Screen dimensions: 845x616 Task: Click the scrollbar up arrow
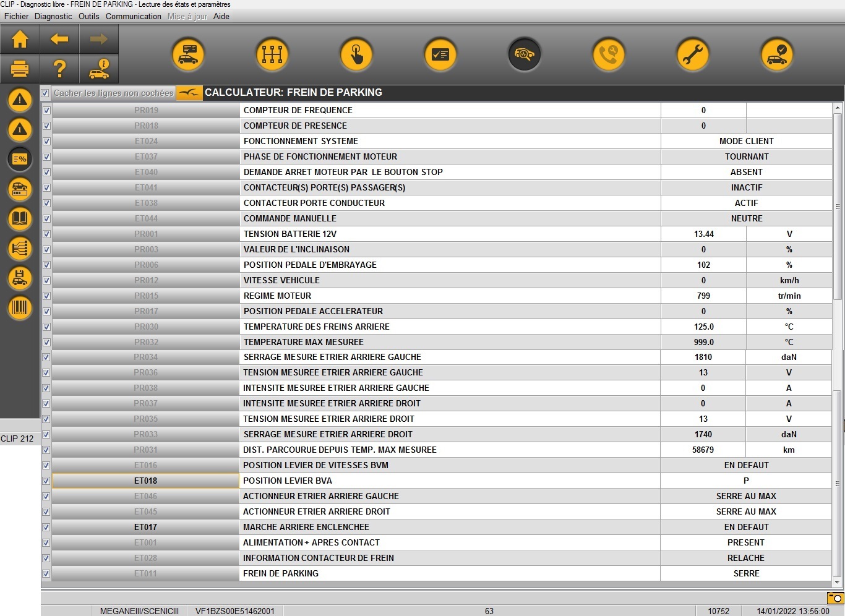[838, 108]
